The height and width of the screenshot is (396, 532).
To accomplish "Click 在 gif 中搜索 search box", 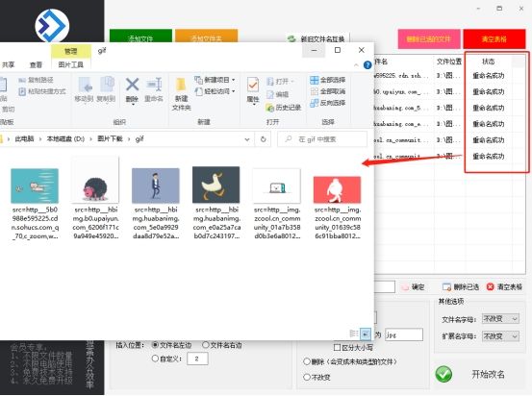I will click(x=322, y=139).
